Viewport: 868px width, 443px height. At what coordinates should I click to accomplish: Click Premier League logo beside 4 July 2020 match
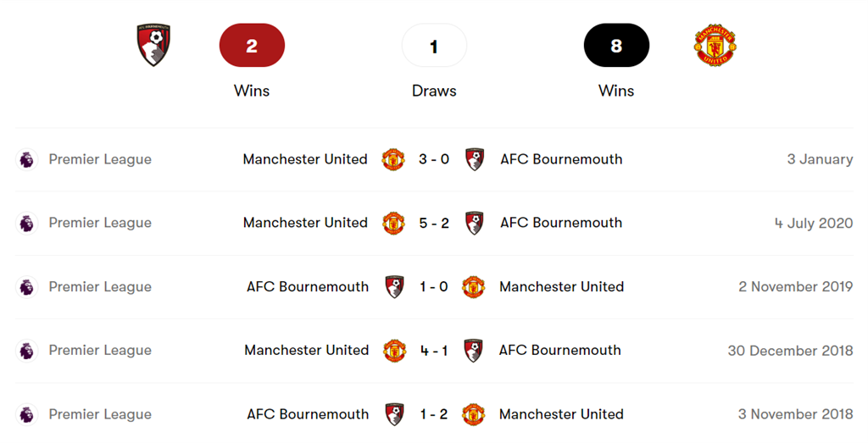point(27,223)
